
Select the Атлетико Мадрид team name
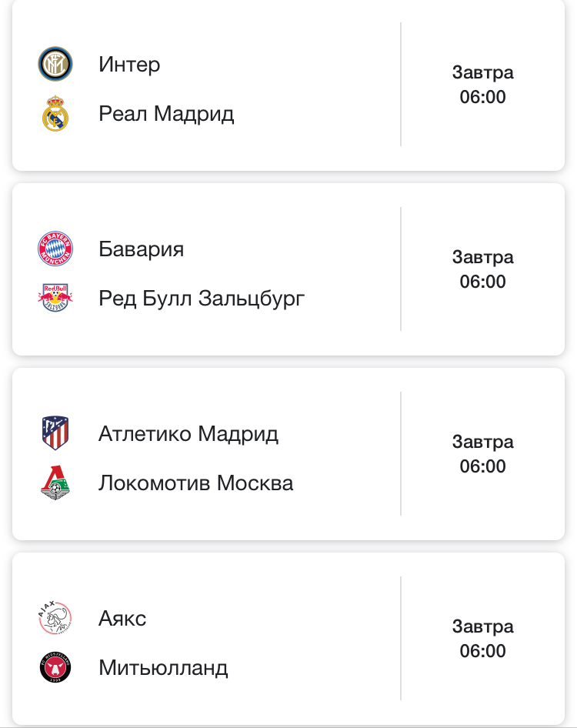(x=188, y=434)
